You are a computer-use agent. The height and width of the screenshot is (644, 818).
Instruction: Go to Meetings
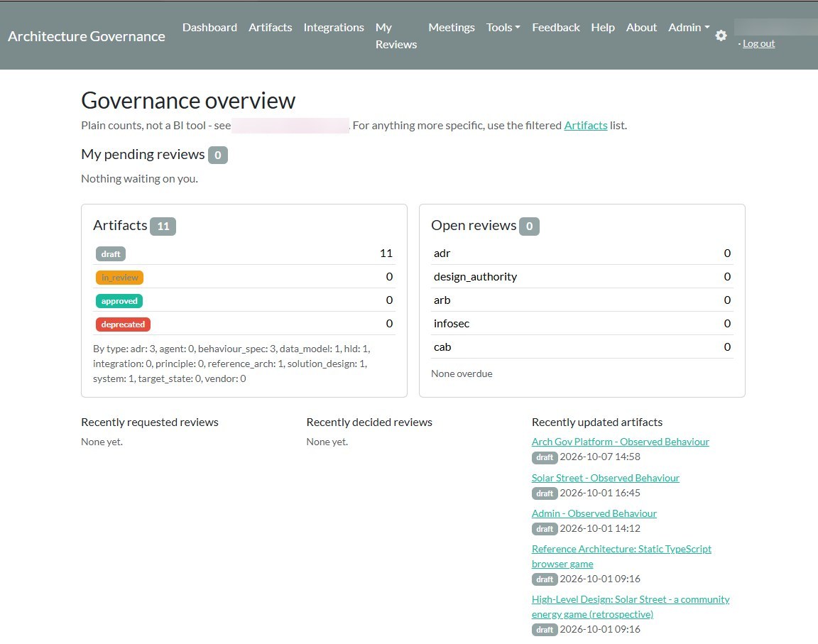click(452, 27)
